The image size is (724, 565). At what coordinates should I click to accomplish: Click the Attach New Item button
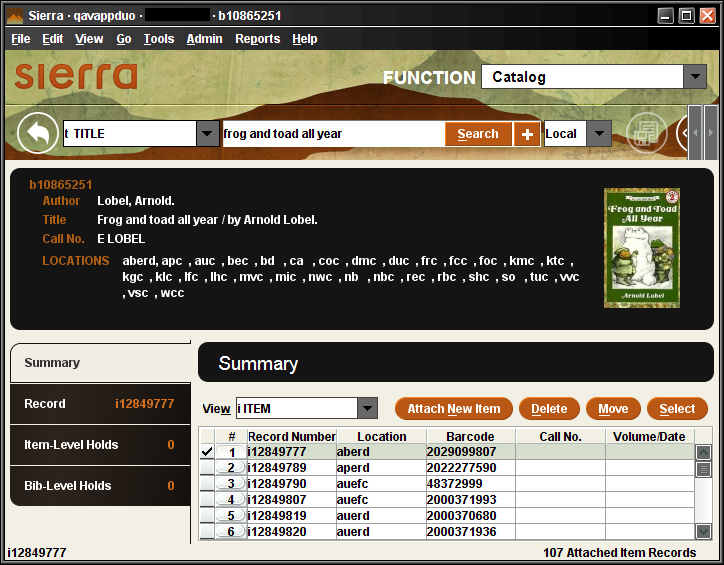454,409
